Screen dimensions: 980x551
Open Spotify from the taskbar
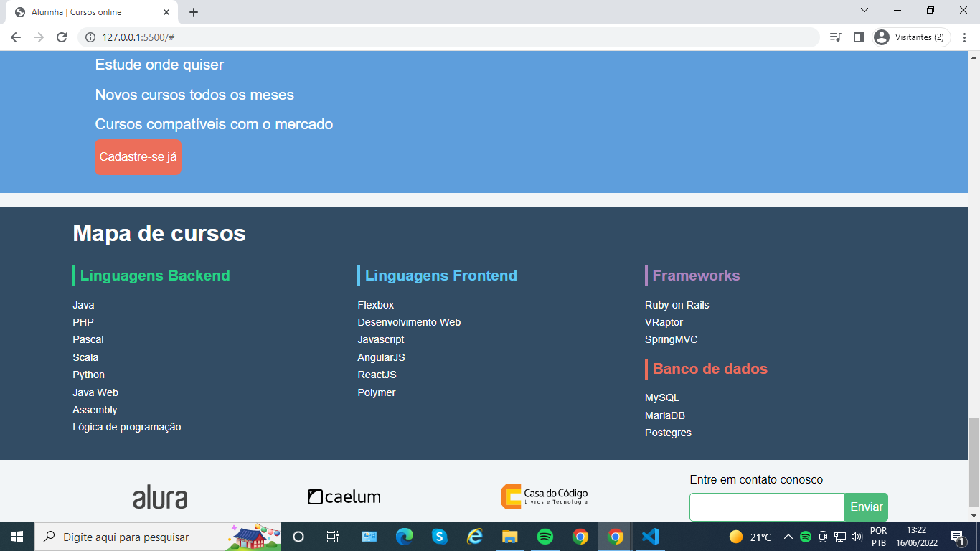[545, 537]
